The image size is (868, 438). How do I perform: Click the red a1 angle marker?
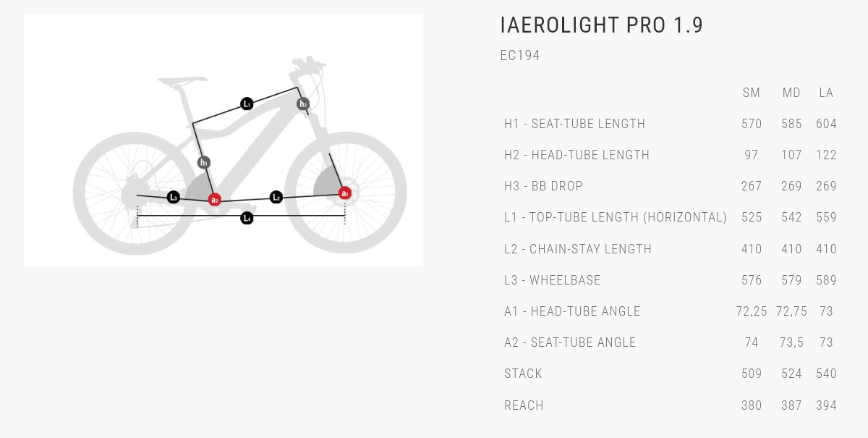click(x=345, y=193)
